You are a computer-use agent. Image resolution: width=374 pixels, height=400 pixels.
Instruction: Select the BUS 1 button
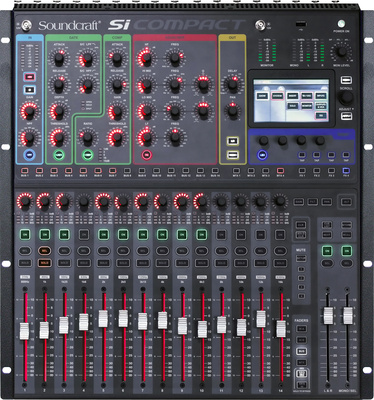pyautogui.click(x=25, y=170)
